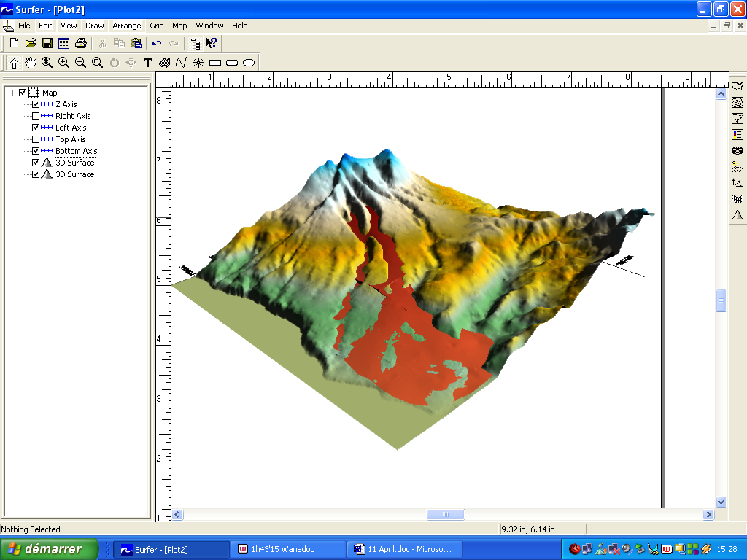Switch to 11 April.doc taskbar window

click(403, 549)
